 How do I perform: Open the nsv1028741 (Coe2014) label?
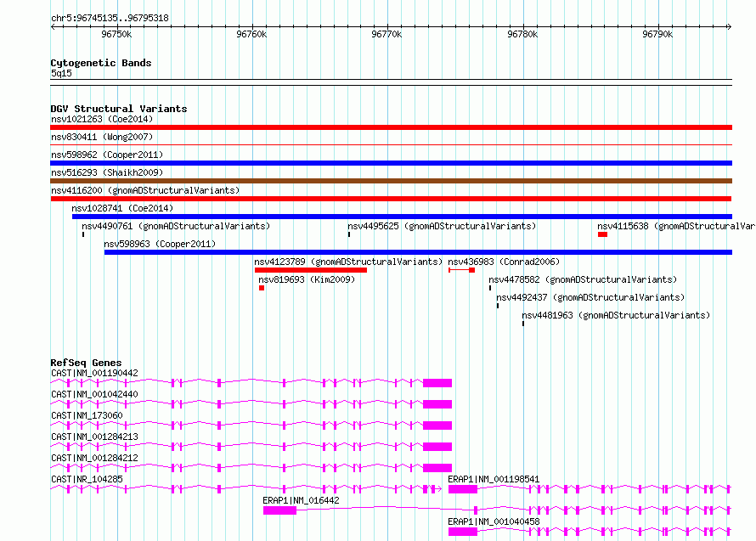122,208
